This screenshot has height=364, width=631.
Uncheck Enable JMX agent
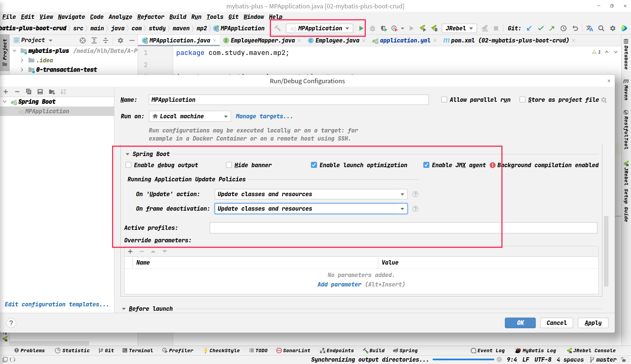pyautogui.click(x=426, y=165)
